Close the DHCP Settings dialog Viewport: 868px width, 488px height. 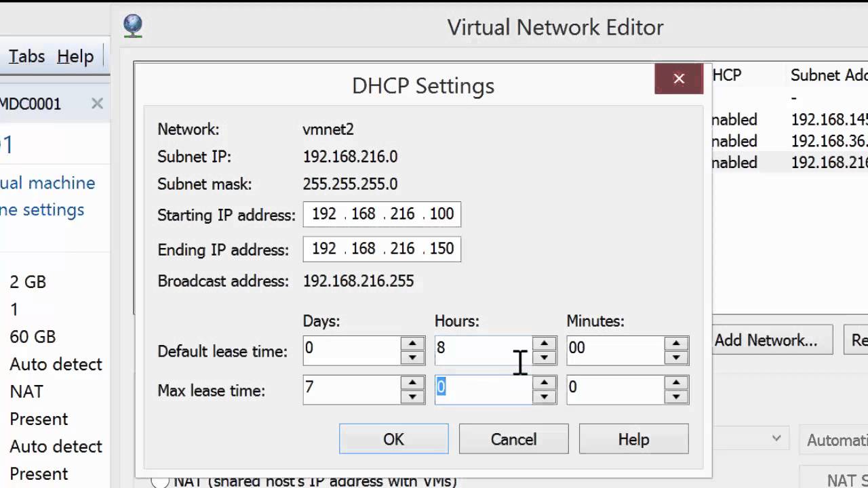click(x=679, y=79)
